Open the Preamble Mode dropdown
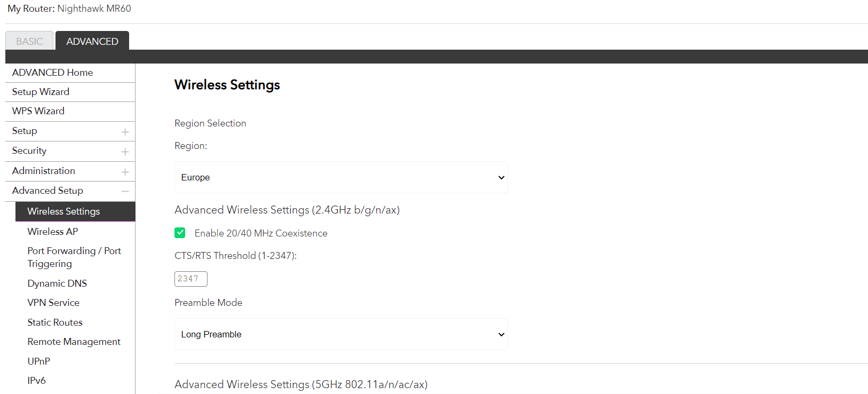Screen dimensions: 868x394 click(x=341, y=334)
